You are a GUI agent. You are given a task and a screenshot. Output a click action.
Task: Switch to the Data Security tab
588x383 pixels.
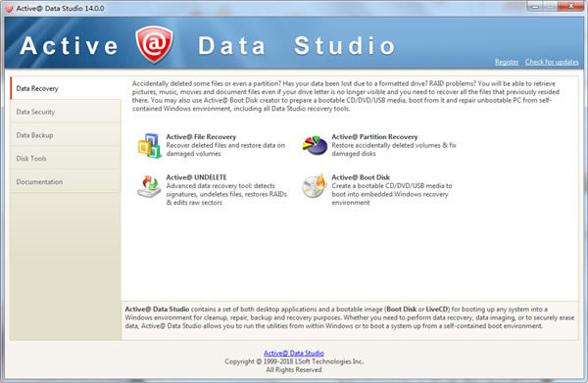[x=66, y=112]
